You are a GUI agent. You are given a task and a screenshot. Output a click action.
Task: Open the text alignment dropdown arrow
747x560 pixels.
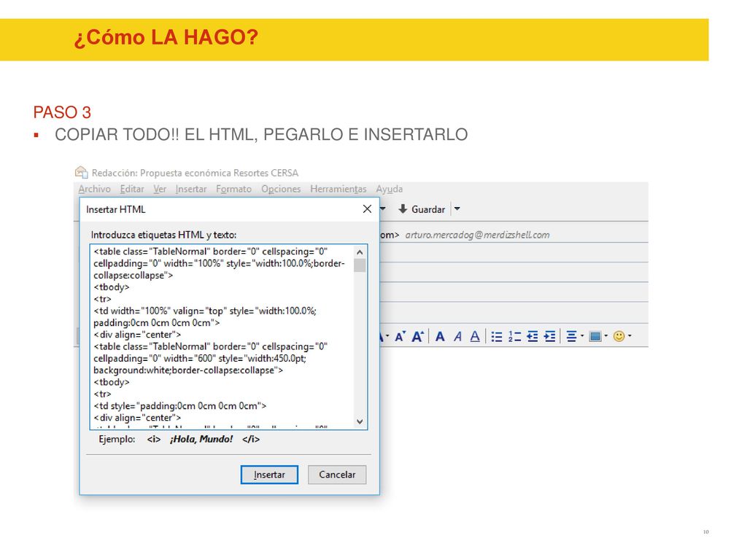581,336
